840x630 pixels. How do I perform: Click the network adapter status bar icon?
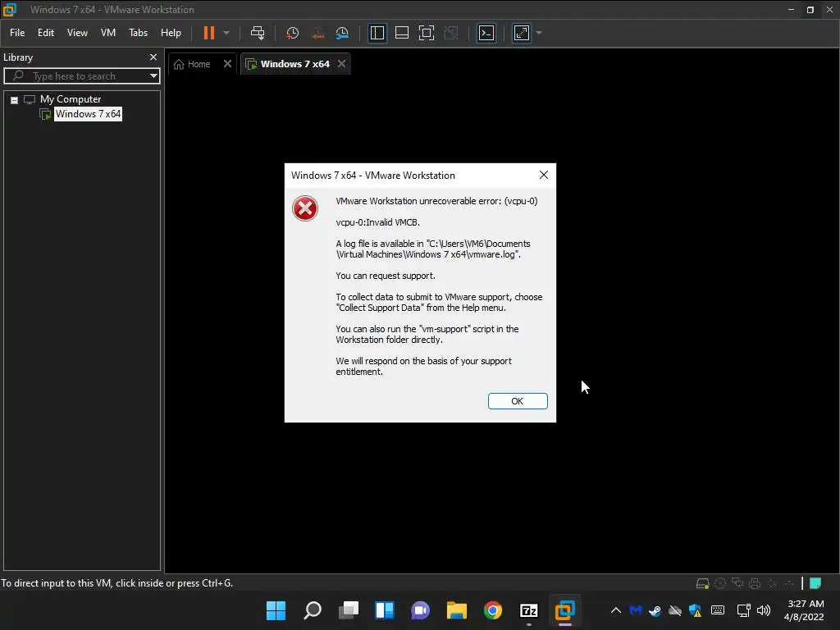[x=737, y=583]
